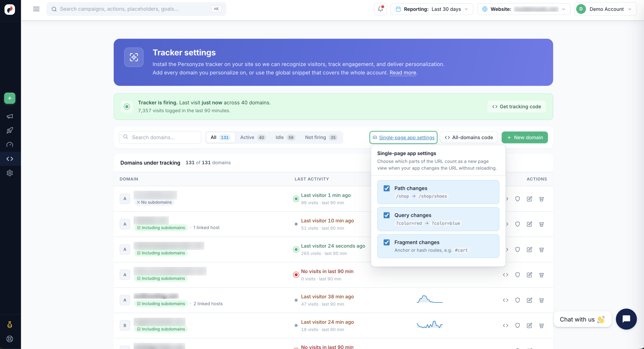Open the Personyze logo home
Image resolution: width=644 pixels, height=349 pixels.
[10, 9]
